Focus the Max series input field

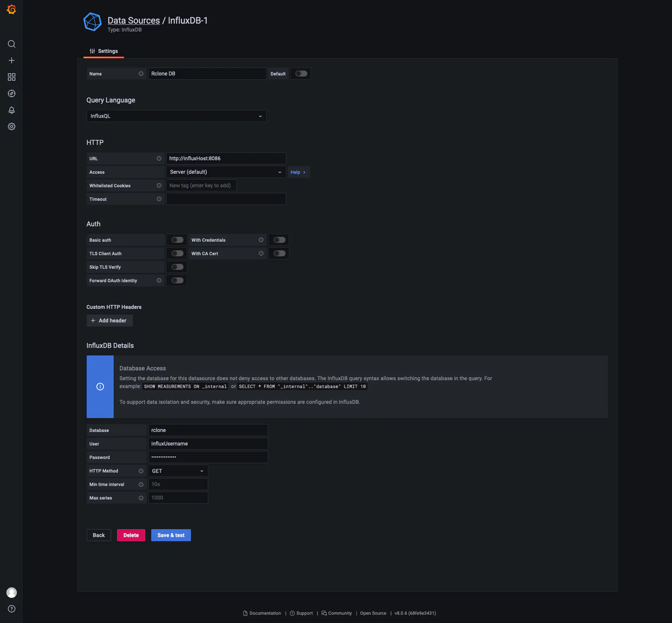pos(178,498)
